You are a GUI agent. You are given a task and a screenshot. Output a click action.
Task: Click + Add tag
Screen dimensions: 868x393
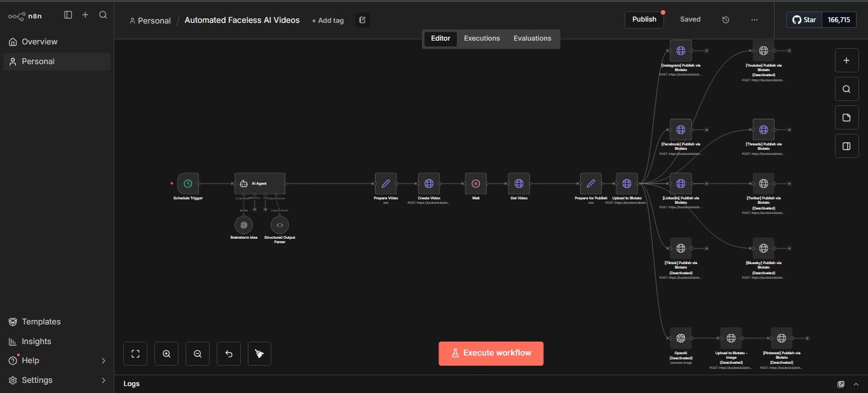point(328,20)
